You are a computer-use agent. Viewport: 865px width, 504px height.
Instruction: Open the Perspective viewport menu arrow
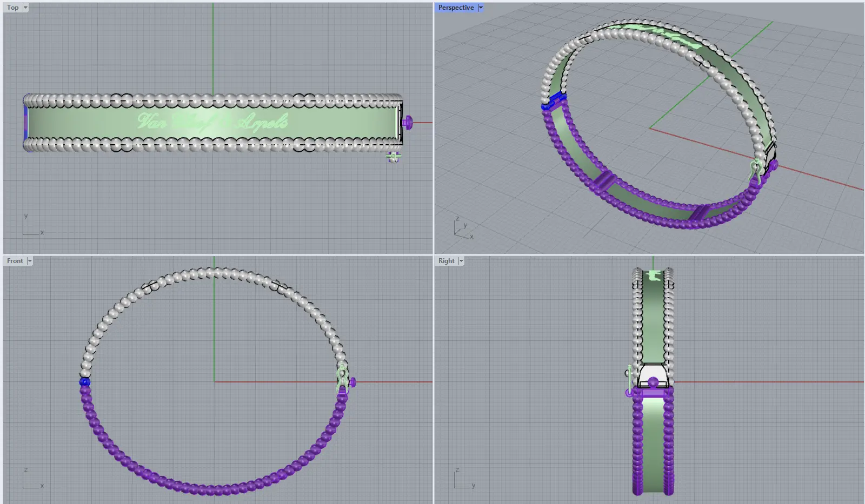pos(480,8)
